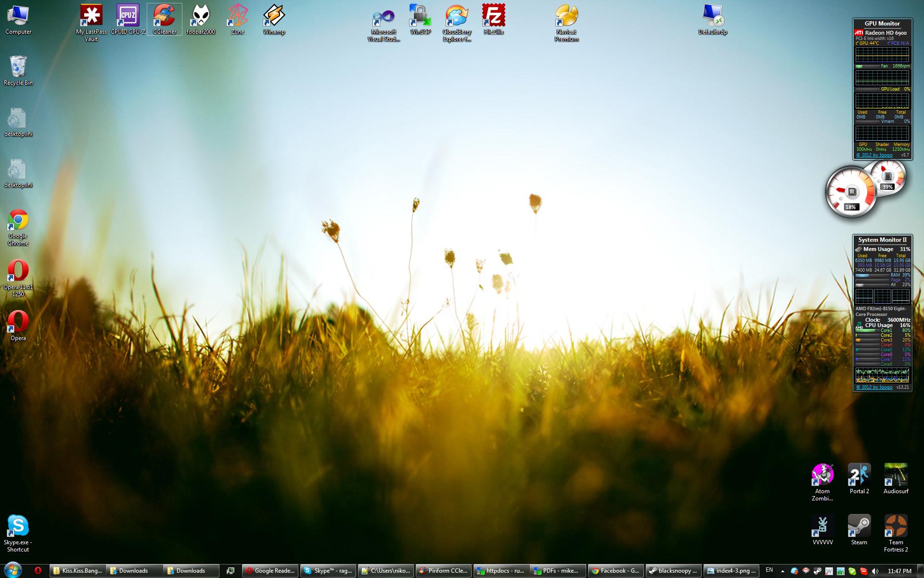Click the Show desktop strip

[x=920, y=571]
